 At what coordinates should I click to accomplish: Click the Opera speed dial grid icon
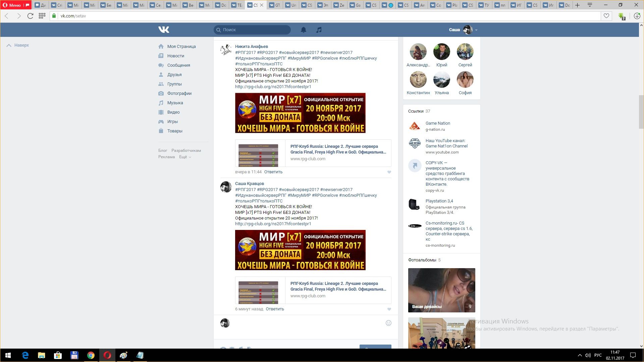point(42,16)
